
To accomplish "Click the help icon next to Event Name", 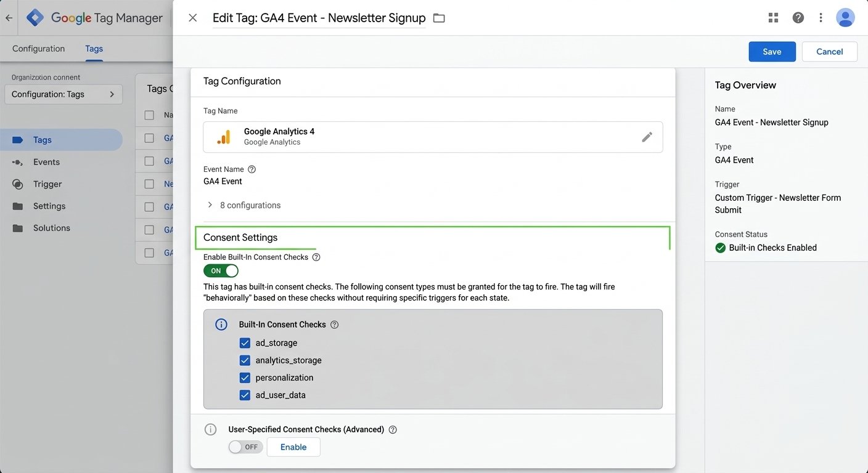I will pyautogui.click(x=252, y=169).
